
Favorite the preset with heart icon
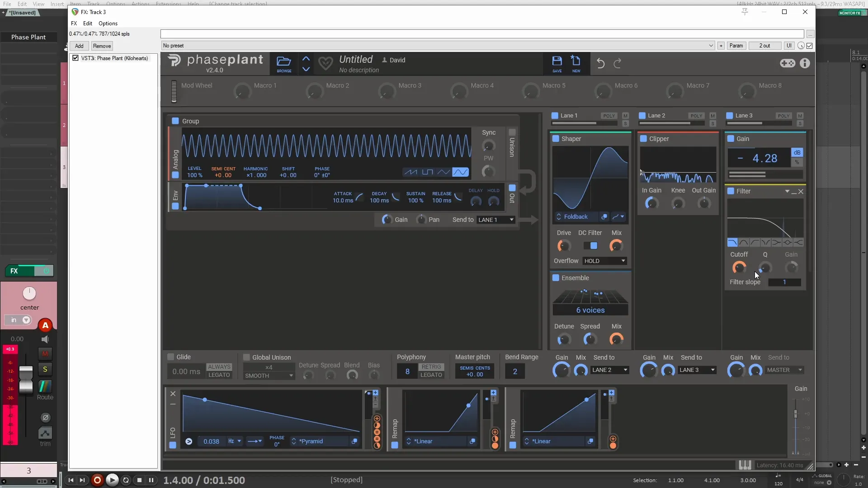tap(325, 63)
